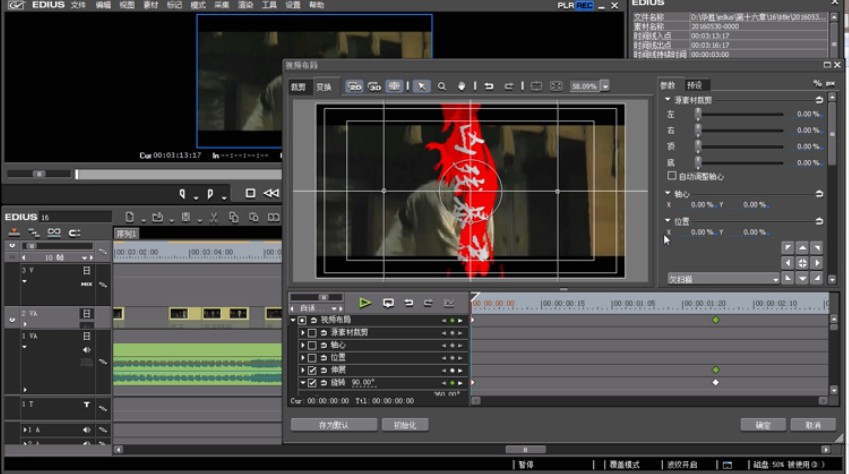Click the Set In point icon in player

(182, 193)
